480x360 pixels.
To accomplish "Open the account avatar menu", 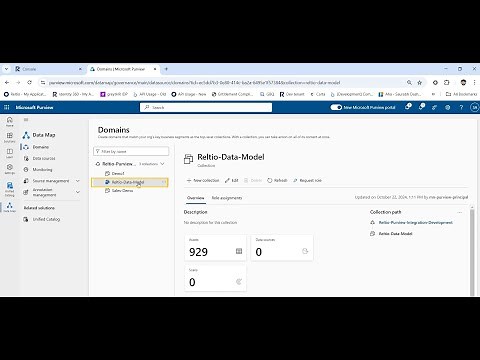I will click(474, 107).
